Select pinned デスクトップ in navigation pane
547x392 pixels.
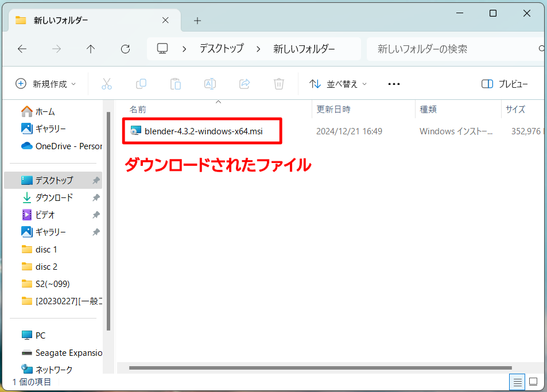coord(53,180)
